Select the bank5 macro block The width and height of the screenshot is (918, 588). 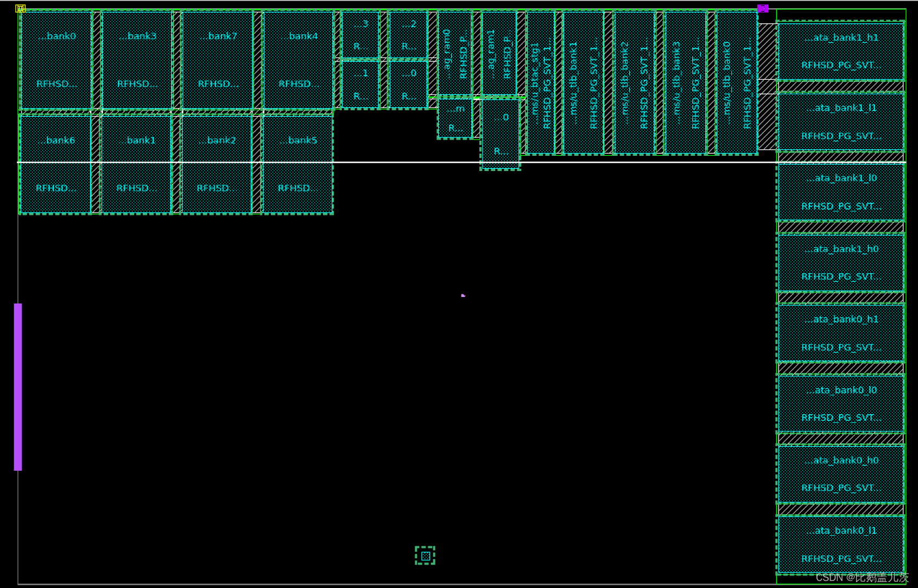pyautogui.click(x=297, y=163)
